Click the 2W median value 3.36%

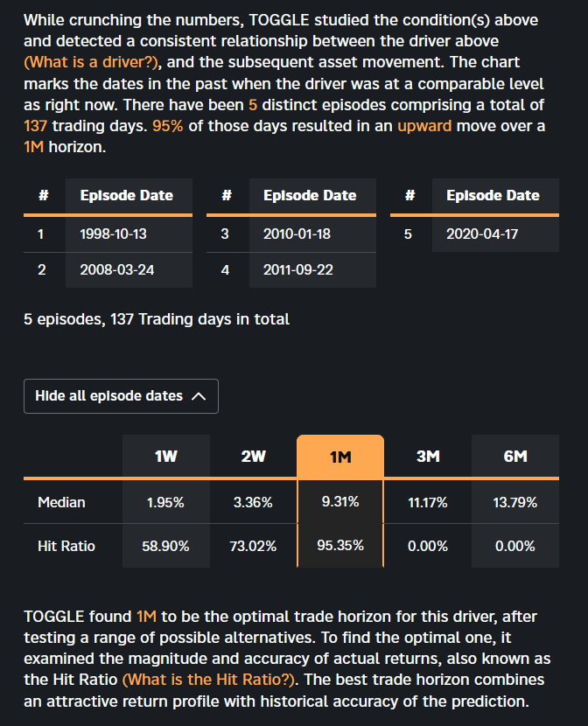click(253, 502)
